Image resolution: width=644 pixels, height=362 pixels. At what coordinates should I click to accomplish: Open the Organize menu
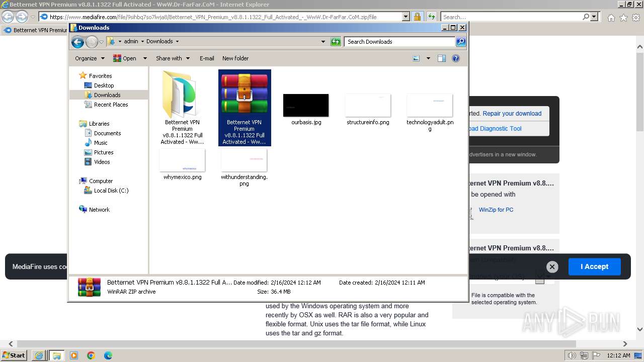click(x=90, y=58)
